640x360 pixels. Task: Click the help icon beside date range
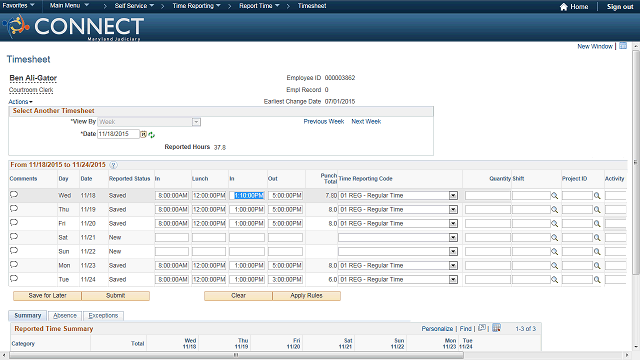[x=113, y=165]
